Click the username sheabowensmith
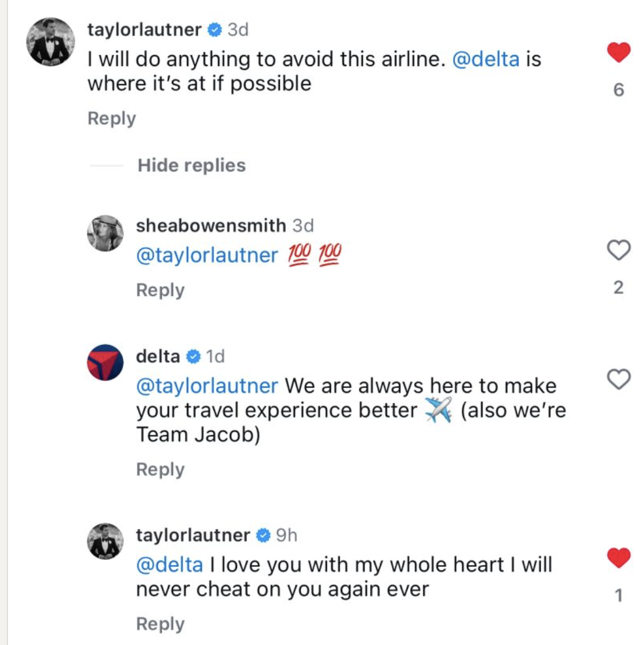644x645 pixels. click(210, 226)
